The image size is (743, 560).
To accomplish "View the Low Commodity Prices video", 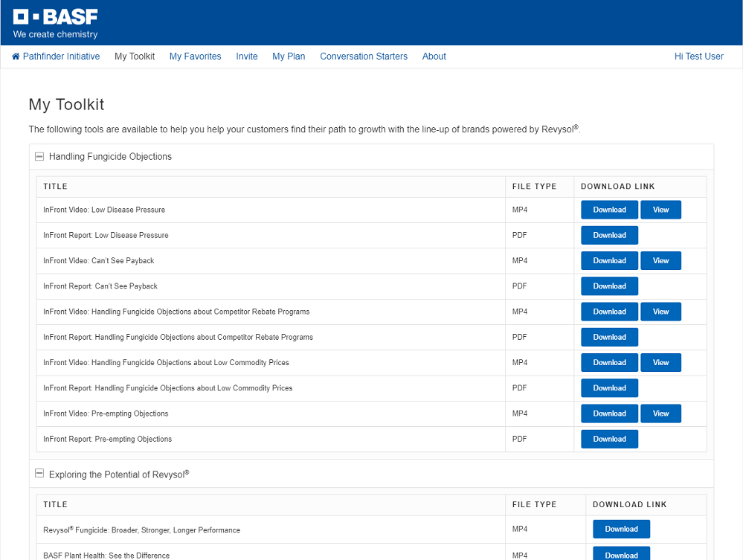I will (x=660, y=363).
